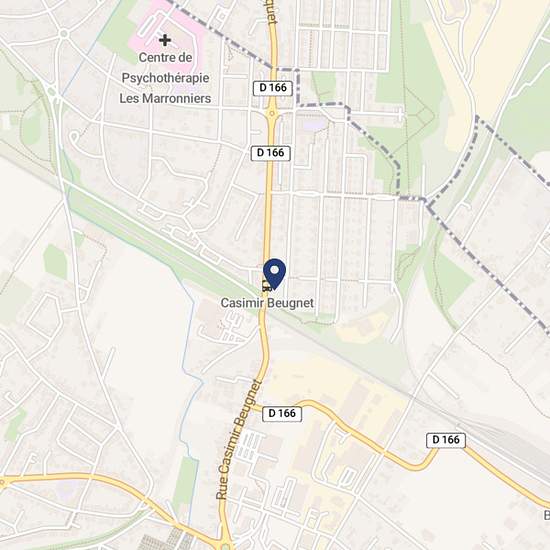Click the D 166 shield below the roundabout
The height and width of the screenshot is (550, 550).
pos(270,153)
